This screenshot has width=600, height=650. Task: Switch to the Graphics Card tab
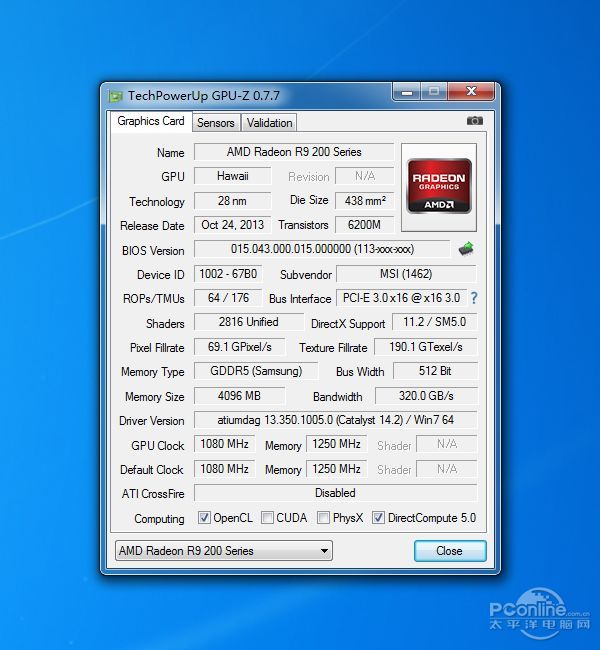point(151,121)
